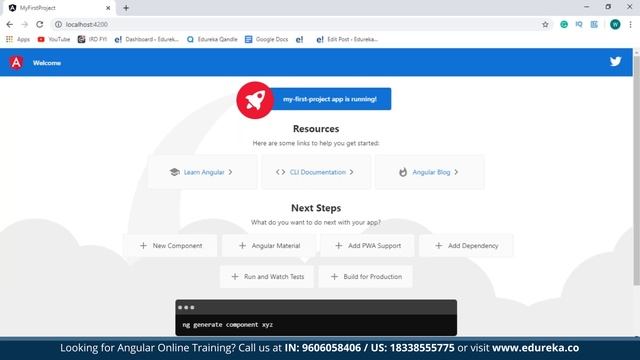Open a new browser tab
640x360 pixels.
(x=126, y=8)
